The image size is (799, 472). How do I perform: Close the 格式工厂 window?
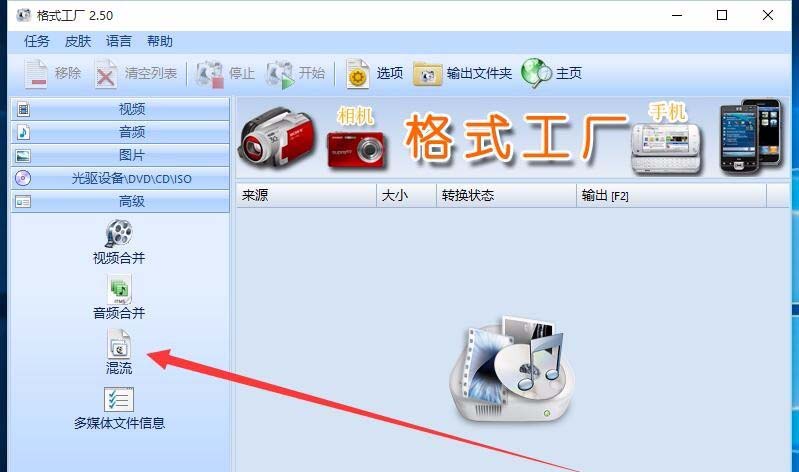pos(767,15)
